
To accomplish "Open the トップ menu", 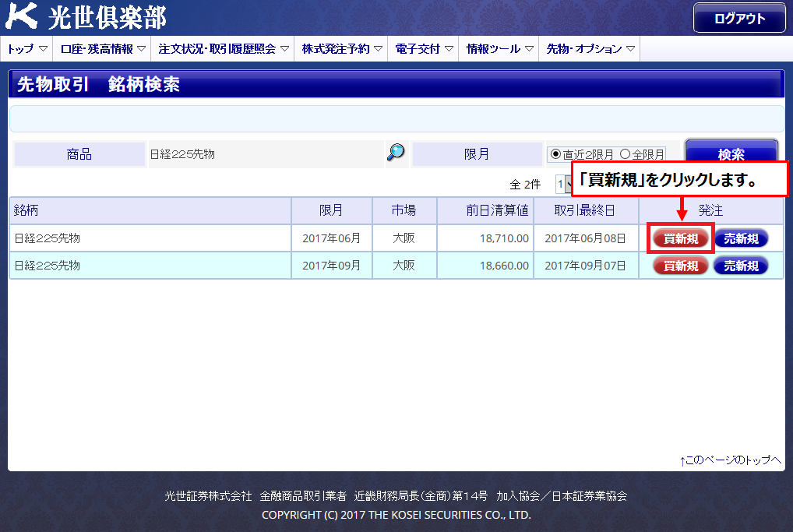I will click(x=26, y=48).
